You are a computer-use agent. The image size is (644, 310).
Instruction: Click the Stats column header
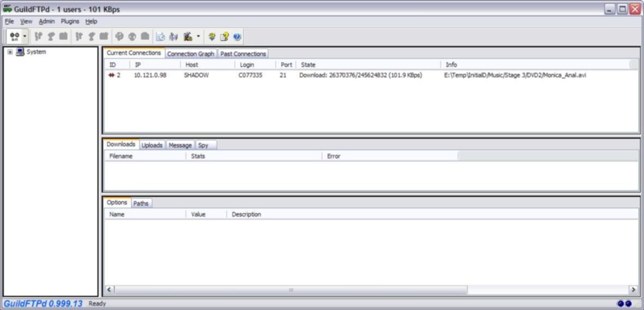coord(254,156)
